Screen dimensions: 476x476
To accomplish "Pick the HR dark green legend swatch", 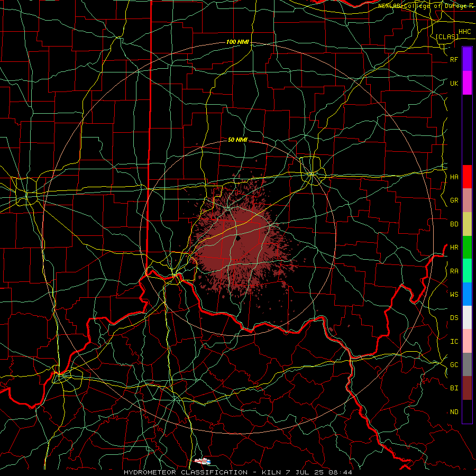I will click(x=467, y=248).
